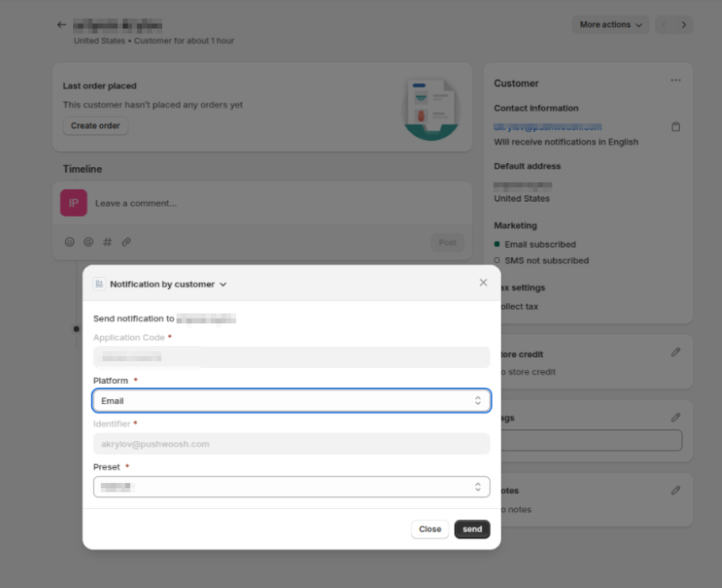Click the timeline event dot marker
Image resolution: width=722 pixels, height=588 pixels.
76,329
